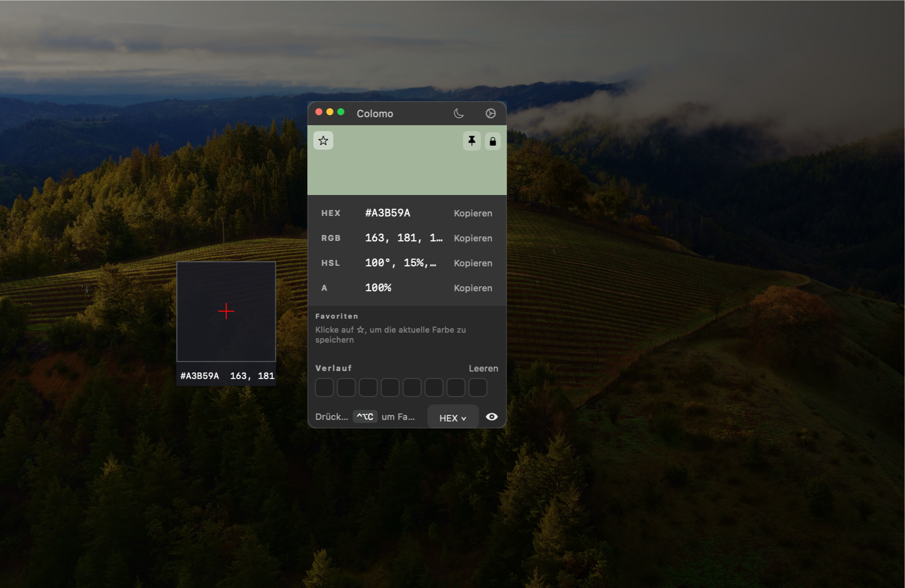Copy the HSL value with Kopieren
This screenshot has width=905, height=588.
click(473, 263)
